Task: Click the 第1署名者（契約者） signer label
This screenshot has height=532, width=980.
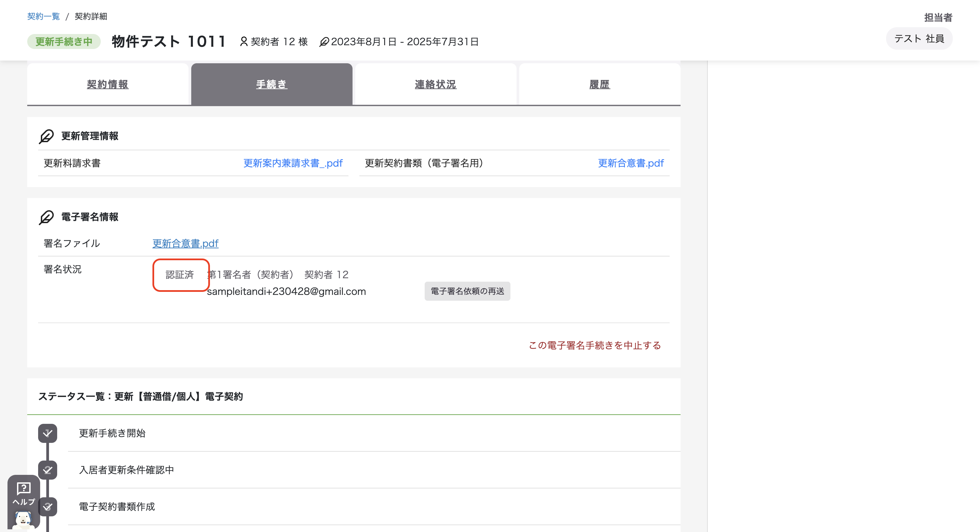Action: [x=251, y=275]
